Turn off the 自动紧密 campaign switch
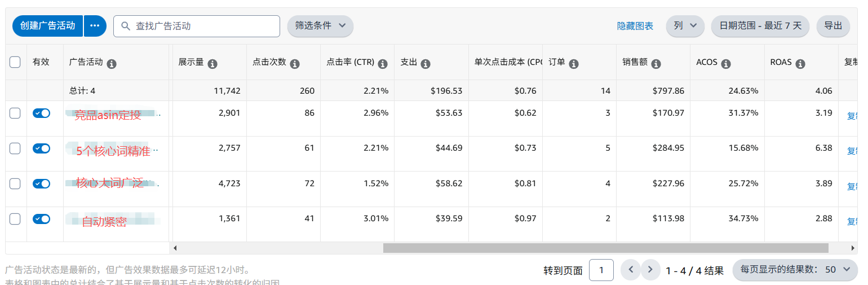 41,219
